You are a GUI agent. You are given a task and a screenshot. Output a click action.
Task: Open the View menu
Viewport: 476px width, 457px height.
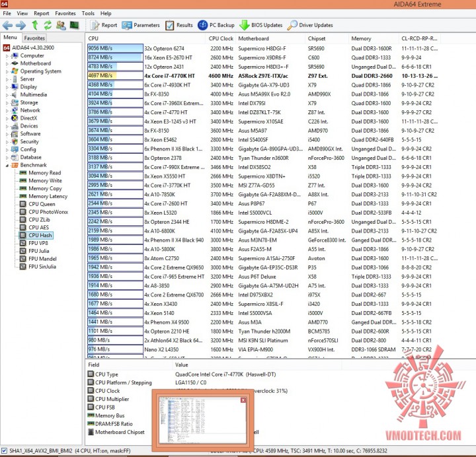(x=22, y=13)
